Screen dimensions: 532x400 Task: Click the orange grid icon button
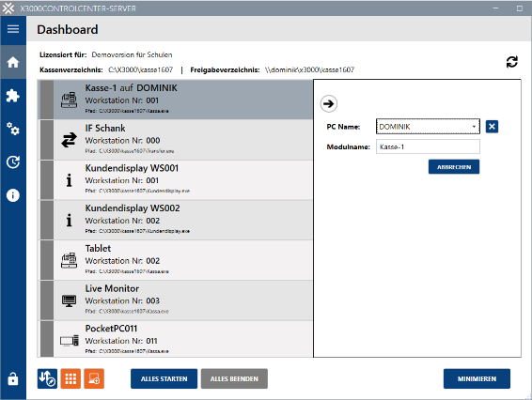pyautogui.click(x=70, y=378)
